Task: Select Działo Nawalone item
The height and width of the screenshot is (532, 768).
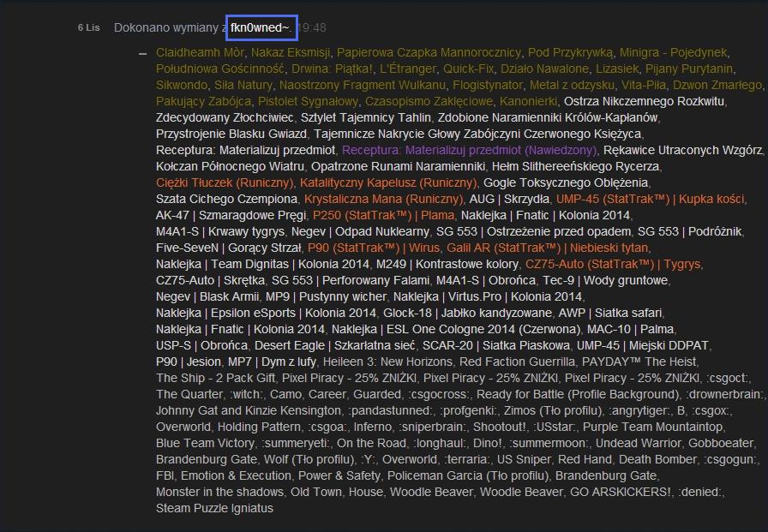Action: pos(544,69)
